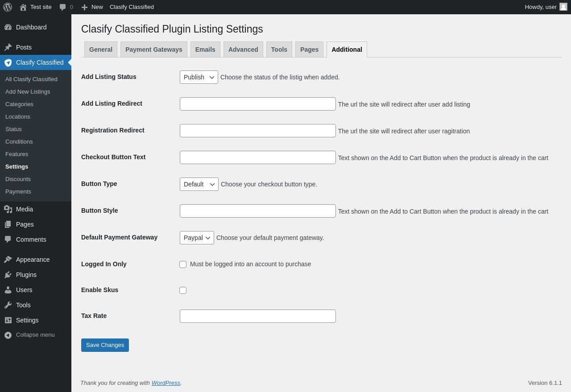Select the Additional tab

(347, 50)
